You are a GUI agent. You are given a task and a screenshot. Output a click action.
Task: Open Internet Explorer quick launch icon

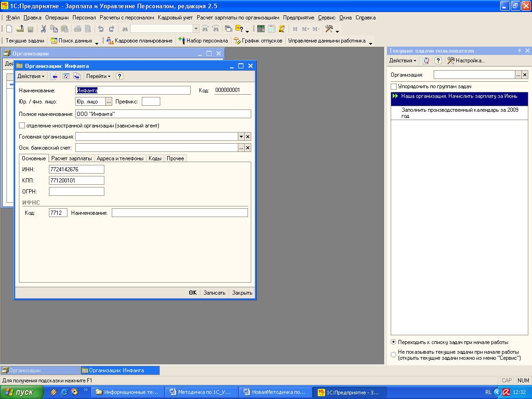click(x=64, y=392)
